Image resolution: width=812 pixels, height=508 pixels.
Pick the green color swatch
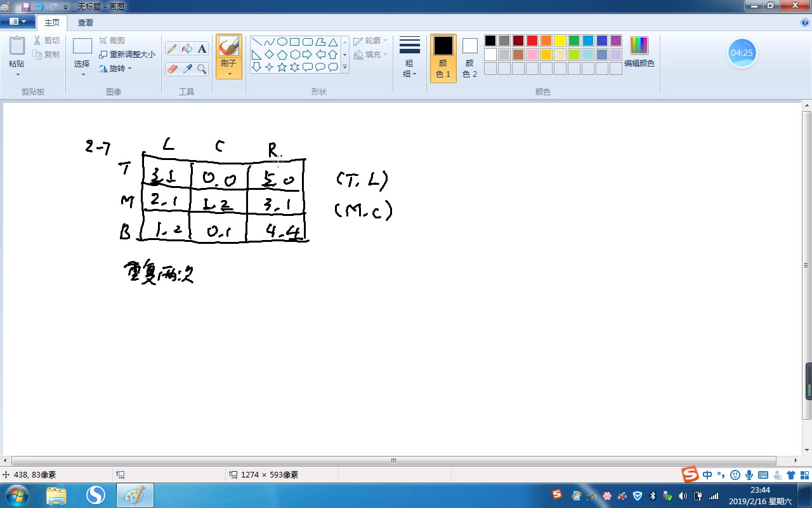574,41
